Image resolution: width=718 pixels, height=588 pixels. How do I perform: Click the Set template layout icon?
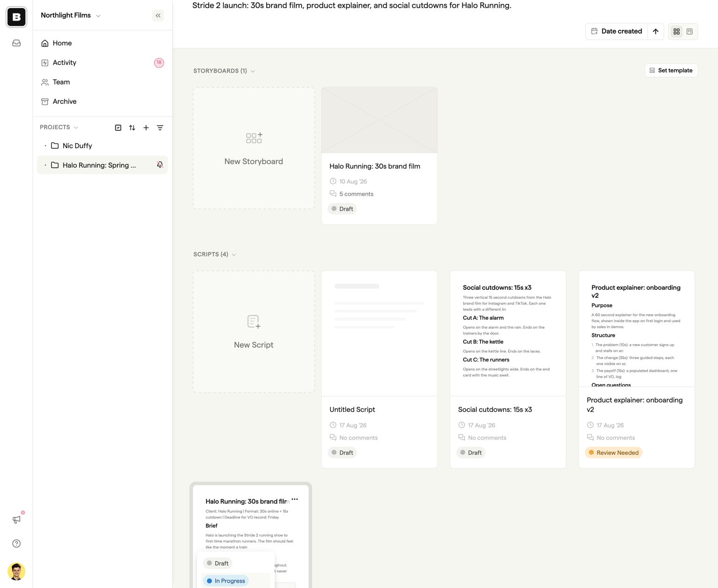652,71
